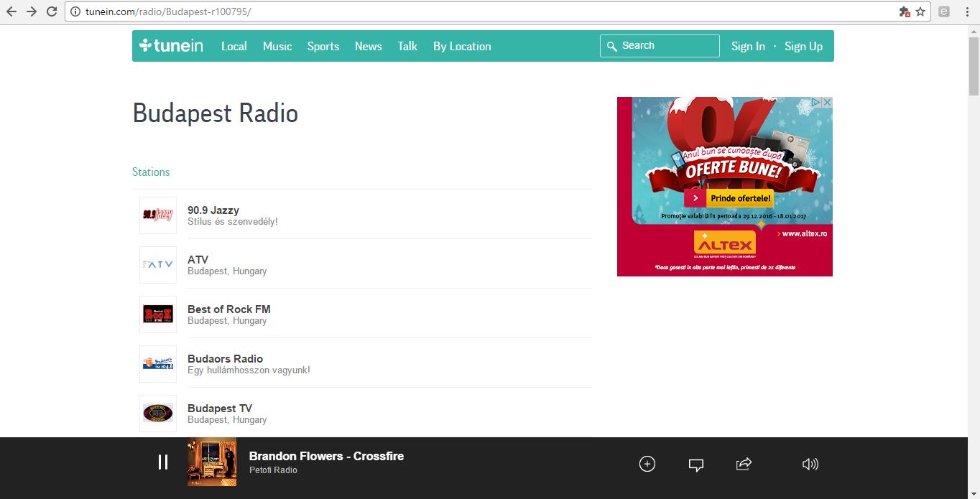
Task: Click the Sign In link
Action: pyautogui.click(x=748, y=46)
